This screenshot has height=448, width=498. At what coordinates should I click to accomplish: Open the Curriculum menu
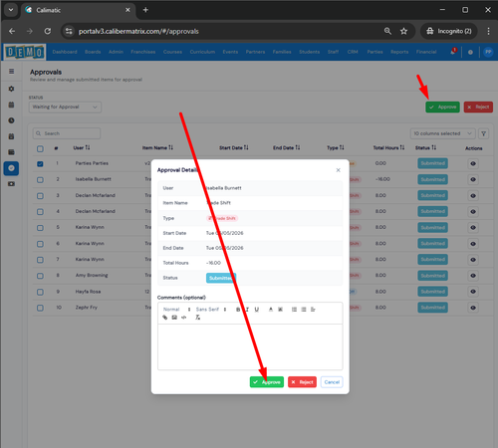(x=202, y=52)
